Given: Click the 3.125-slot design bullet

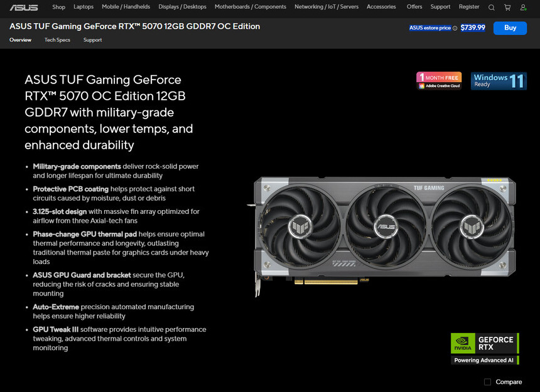Looking at the screenshot, I should click(x=116, y=216).
